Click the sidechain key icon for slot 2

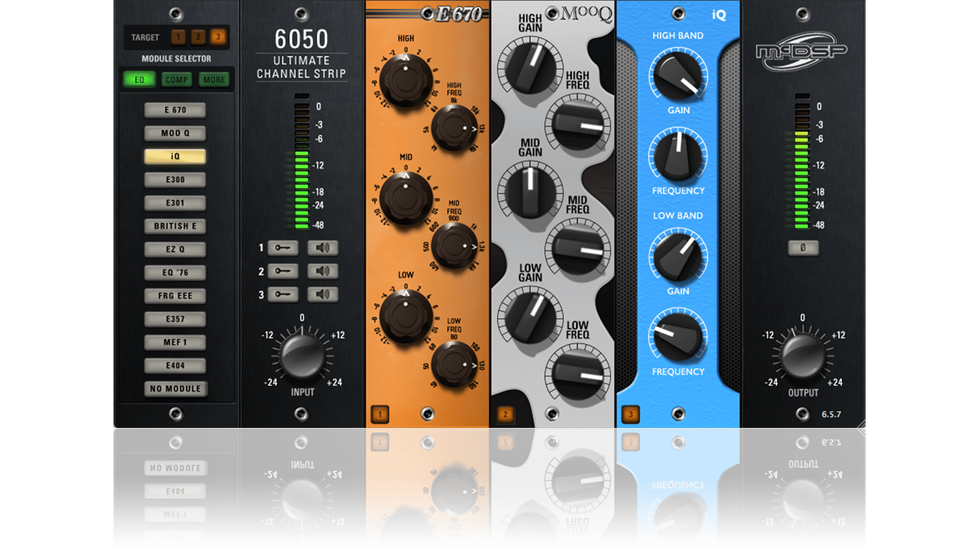284,271
